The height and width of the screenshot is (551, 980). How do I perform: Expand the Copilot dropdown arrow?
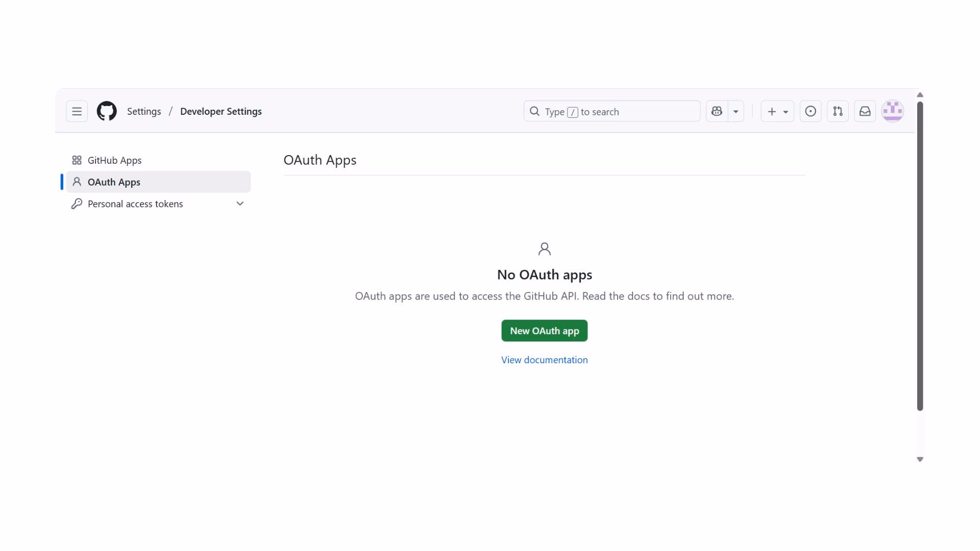coord(736,111)
